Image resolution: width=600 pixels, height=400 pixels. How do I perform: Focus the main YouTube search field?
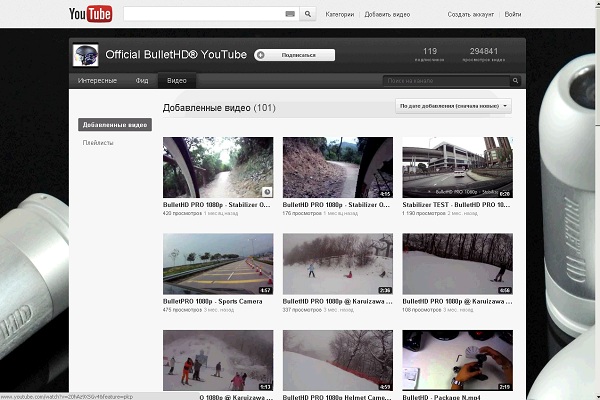pyautogui.click(x=211, y=14)
